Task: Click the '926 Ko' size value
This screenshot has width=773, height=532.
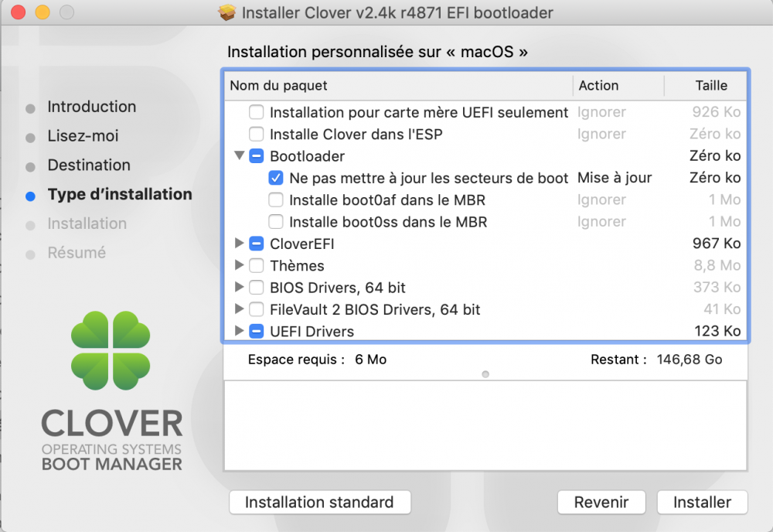Action: tap(717, 112)
